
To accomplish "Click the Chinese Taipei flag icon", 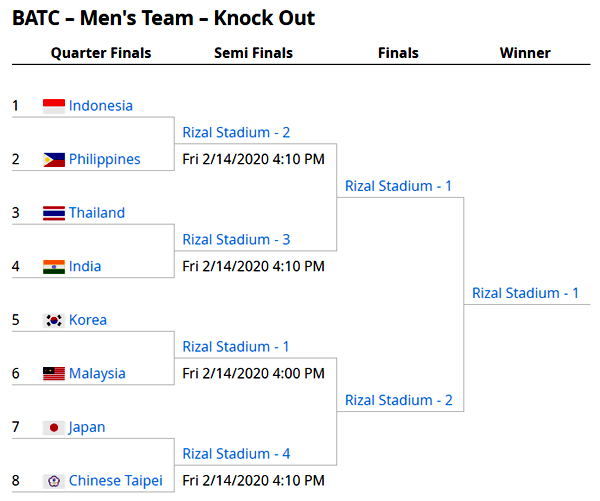I will [54, 481].
